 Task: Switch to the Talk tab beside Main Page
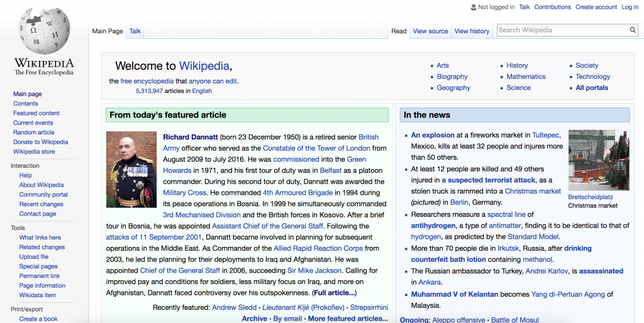point(135,31)
